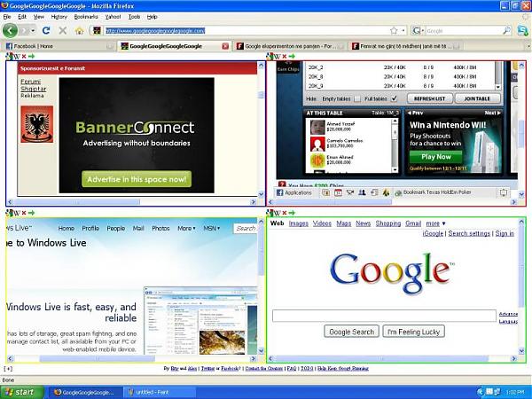The height and width of the screenshot is (399, 532).
Task: Reload the page with the Refresh icon
Action: tap(46, 30)
